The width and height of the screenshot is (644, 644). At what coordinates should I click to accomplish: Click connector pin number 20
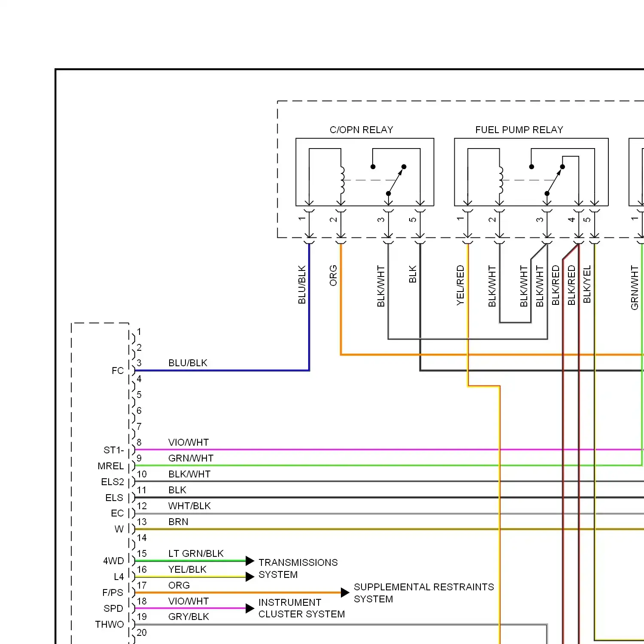pyautogui.click(x=142, y=632)
